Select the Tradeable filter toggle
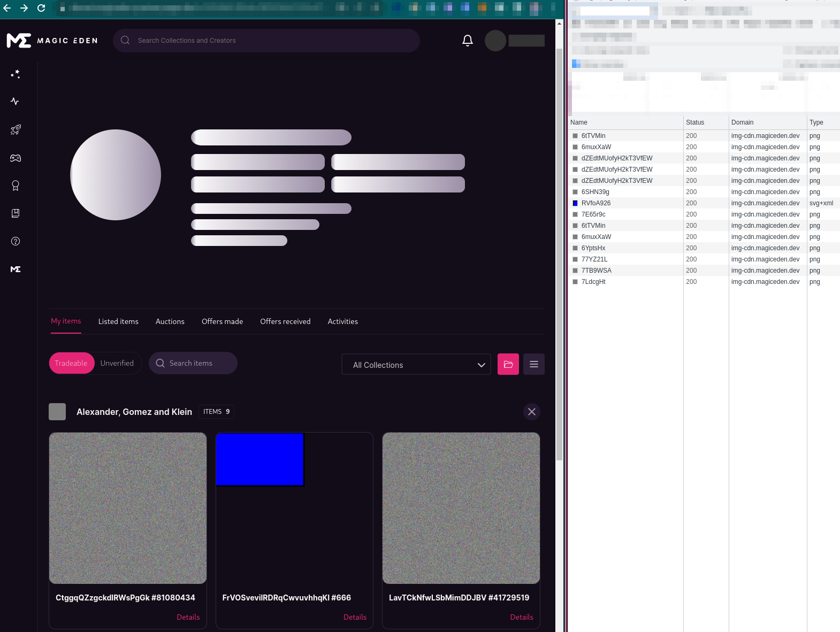The width and height of the screenshot is (840, 632). [71, 363]
